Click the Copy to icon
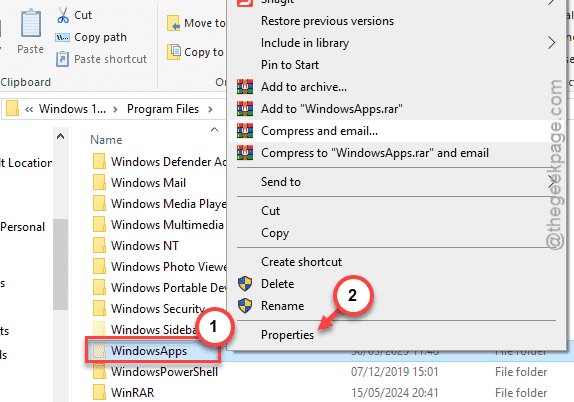Viewport: 574px width, 402px height. click(x=174, y=52)
